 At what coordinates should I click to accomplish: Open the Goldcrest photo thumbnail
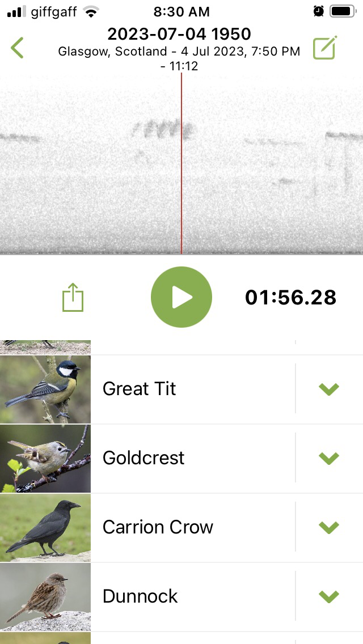click(x=45, y=459)
